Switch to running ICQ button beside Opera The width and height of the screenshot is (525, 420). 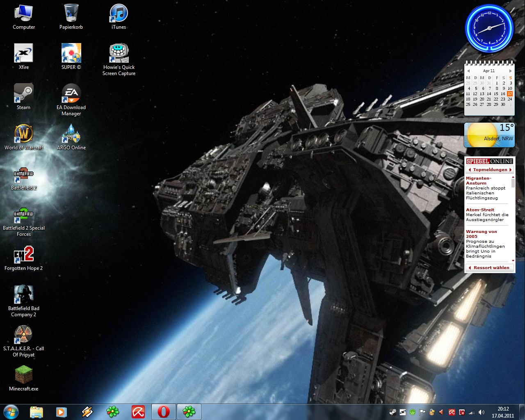189,412
